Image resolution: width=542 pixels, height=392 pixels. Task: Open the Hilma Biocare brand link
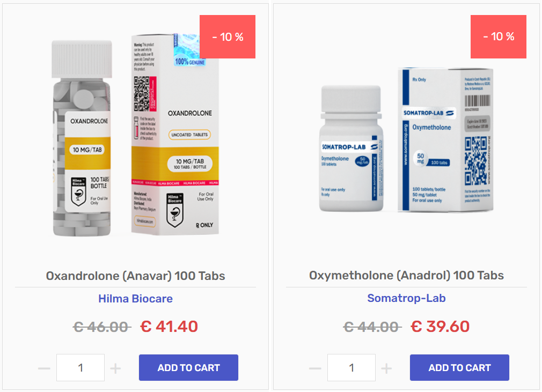(x=135, y=298)
